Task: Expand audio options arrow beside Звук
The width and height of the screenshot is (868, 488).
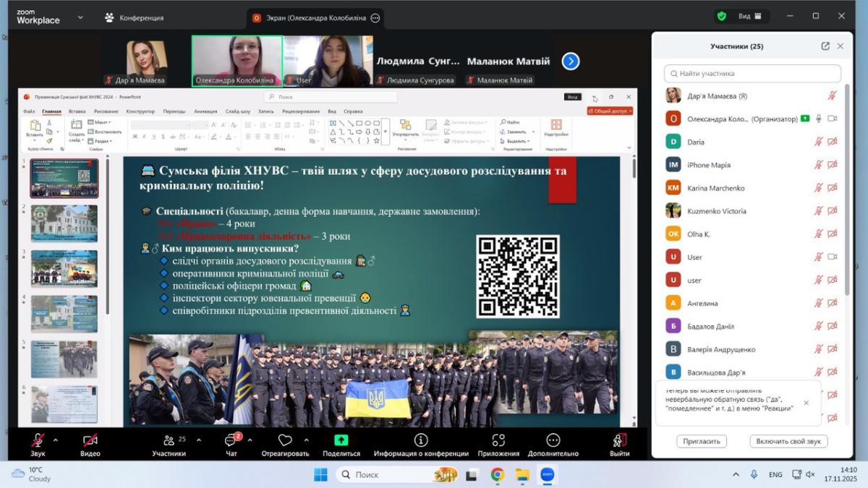Action: click(56, 440)
